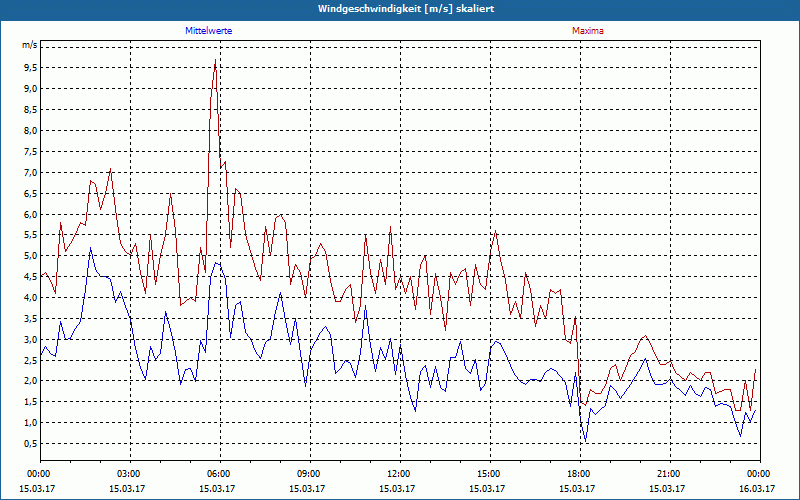Image resolution: width=800 pixels, height=500 pixels.
Task: Click the 18:00 time label
Action: (580, 474)
